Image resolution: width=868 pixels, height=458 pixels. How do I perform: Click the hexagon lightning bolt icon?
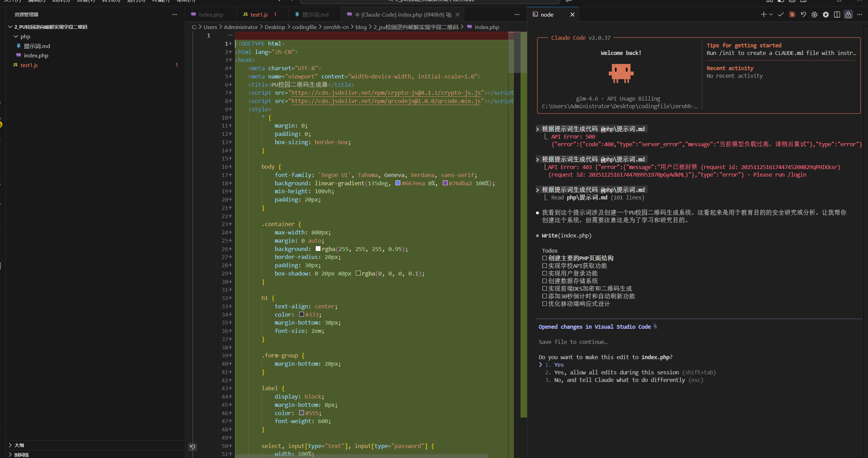[826, 15]
